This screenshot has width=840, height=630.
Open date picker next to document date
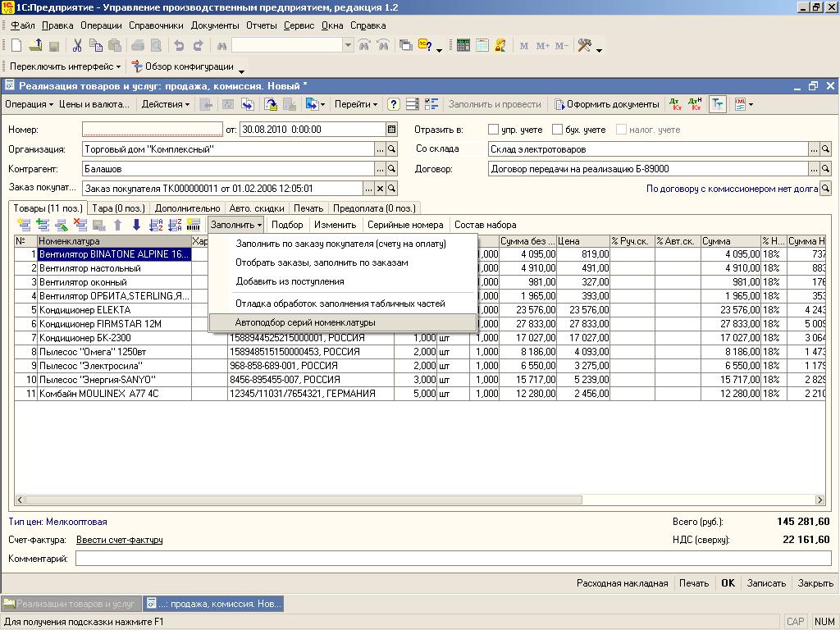click(x=392, y=129)
